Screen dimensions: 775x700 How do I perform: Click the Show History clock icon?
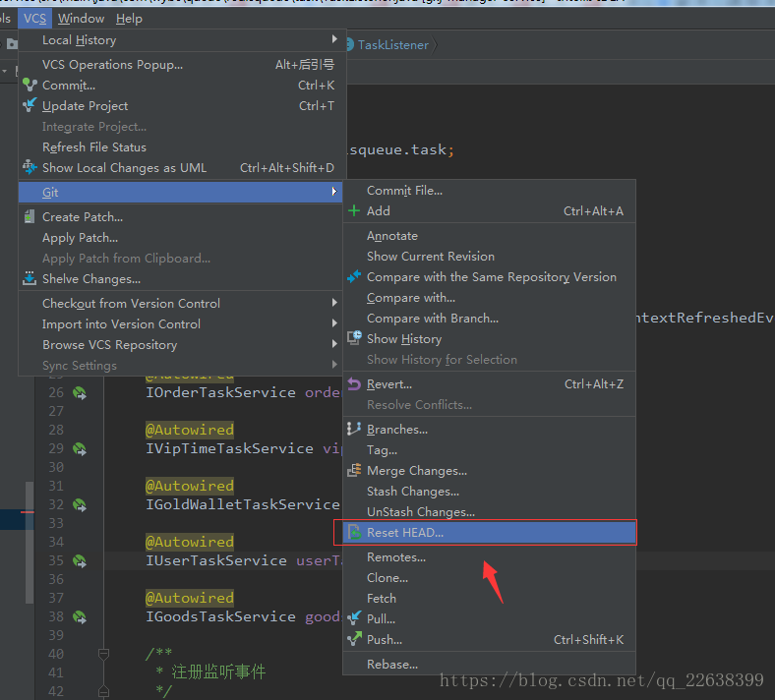354,339
